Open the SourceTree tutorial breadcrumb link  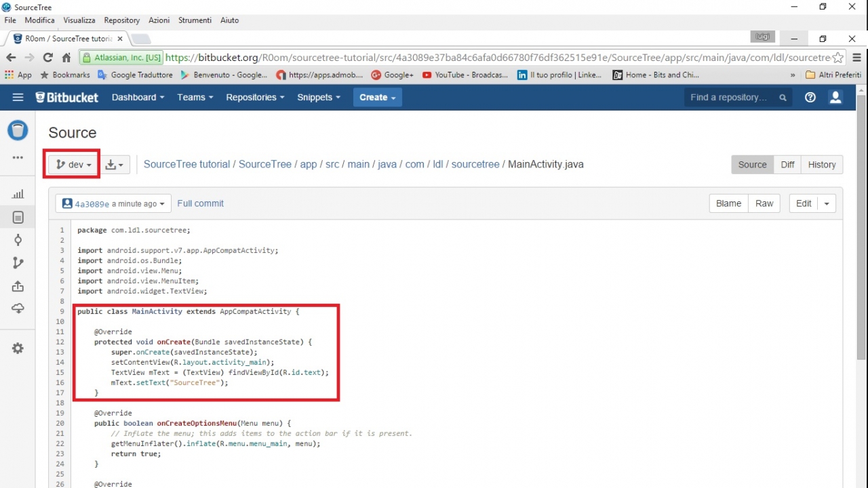coord(186,164)
